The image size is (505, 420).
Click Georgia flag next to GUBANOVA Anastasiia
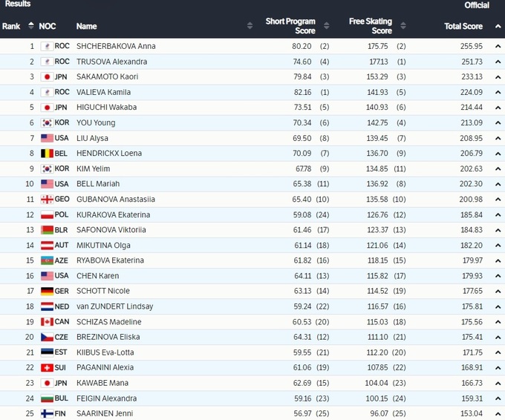46,200
